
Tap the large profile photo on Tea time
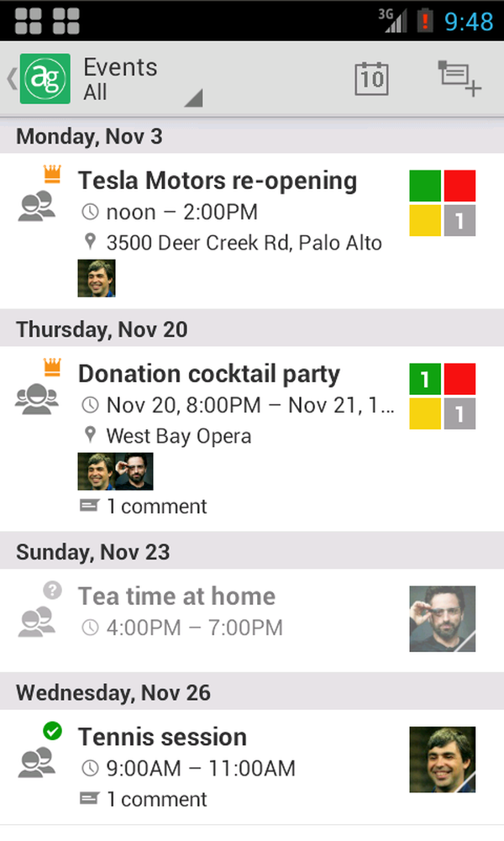point(443,619)
